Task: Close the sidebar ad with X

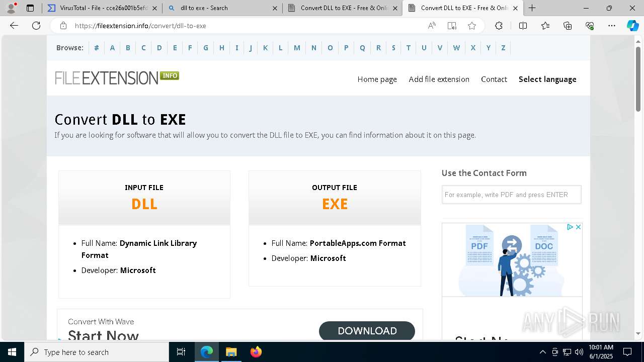Action: pos(578,227)
